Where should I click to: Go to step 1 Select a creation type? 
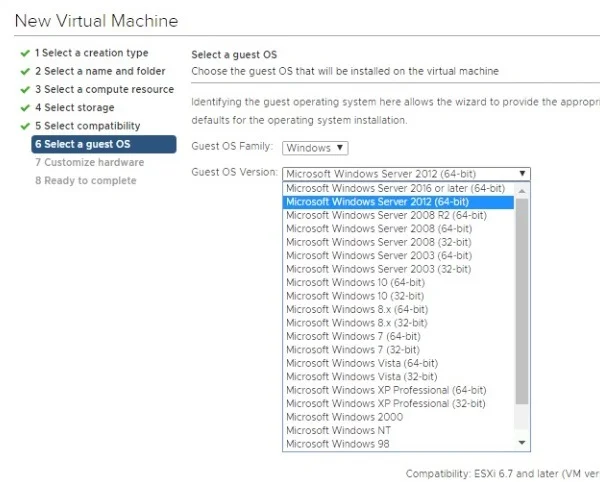91,53
